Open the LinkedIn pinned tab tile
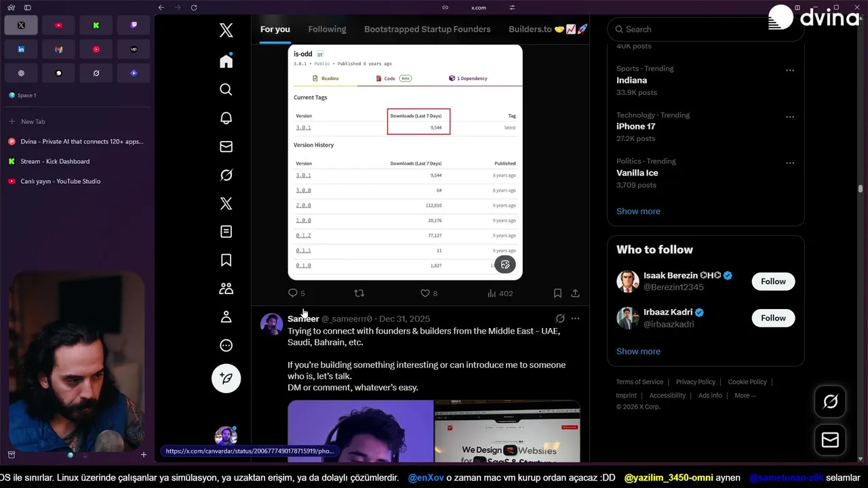The image size is (868, 488). (21, 49)
